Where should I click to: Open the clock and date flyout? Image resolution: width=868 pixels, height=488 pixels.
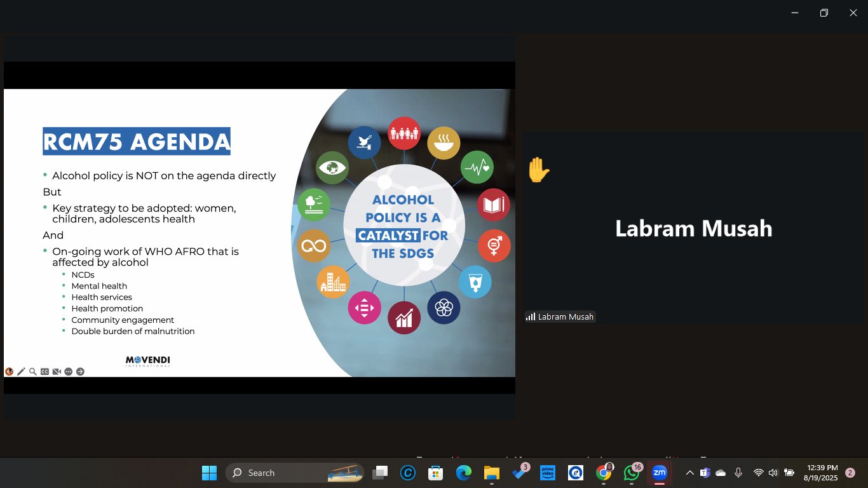click(822, 473)
